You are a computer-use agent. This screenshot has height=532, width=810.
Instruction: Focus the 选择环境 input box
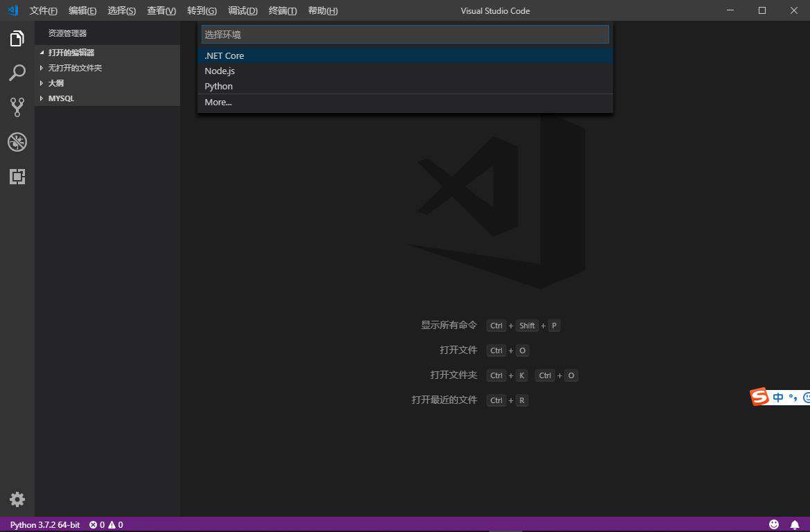(405, 35)
